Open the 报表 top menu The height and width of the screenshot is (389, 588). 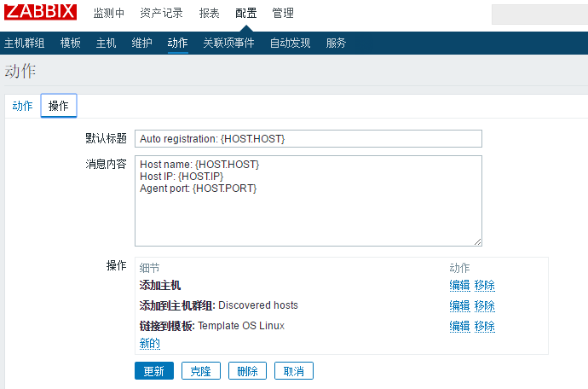(209, 14)
